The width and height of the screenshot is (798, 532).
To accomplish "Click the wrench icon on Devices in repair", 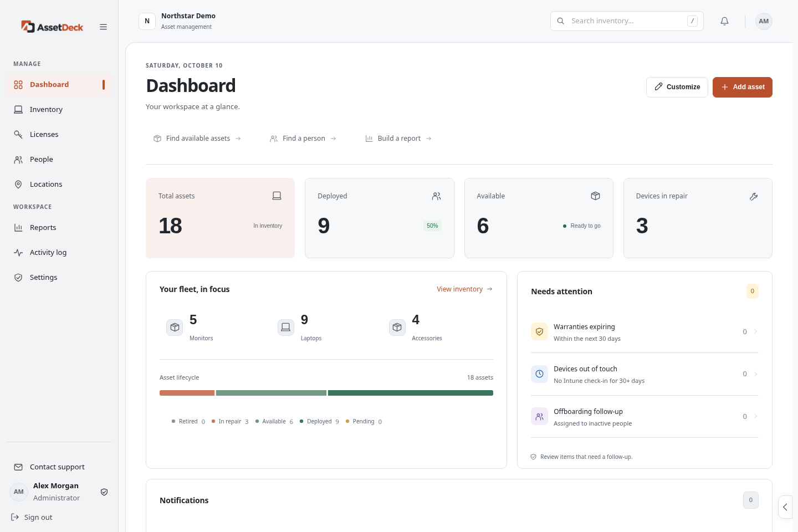I will click(x=754, y=196).
